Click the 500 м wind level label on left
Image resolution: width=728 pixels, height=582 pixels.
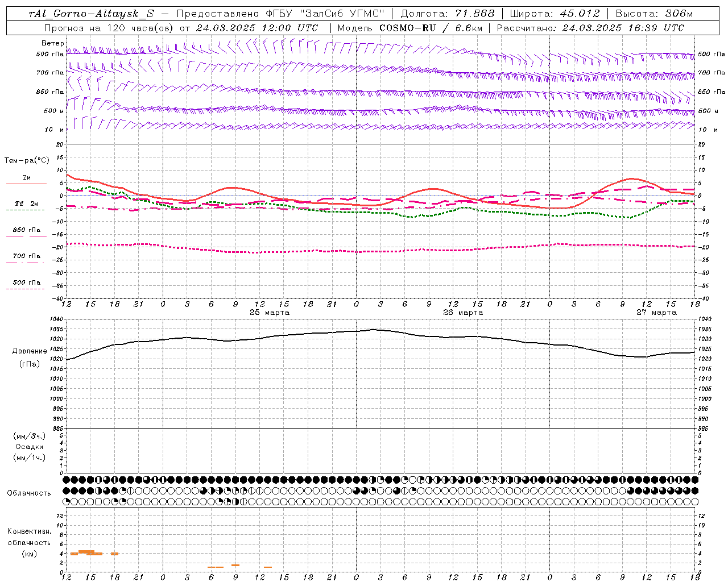(54, 111)
